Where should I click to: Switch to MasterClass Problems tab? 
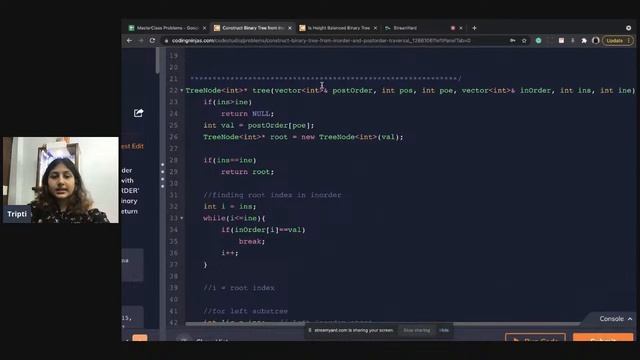point(167,28)
